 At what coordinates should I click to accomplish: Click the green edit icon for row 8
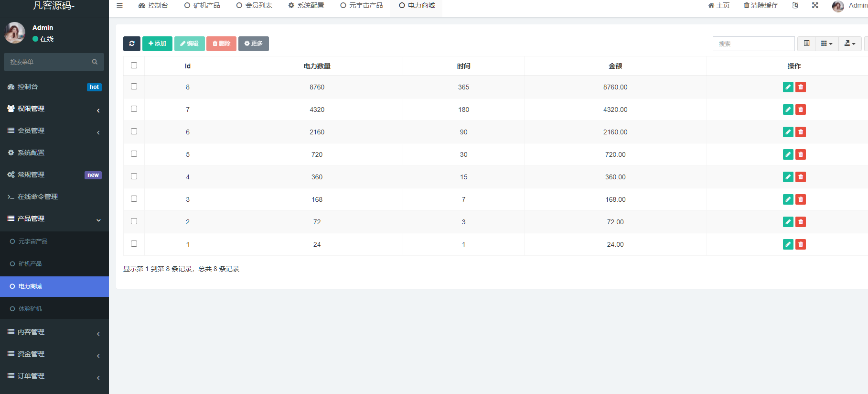788,87
